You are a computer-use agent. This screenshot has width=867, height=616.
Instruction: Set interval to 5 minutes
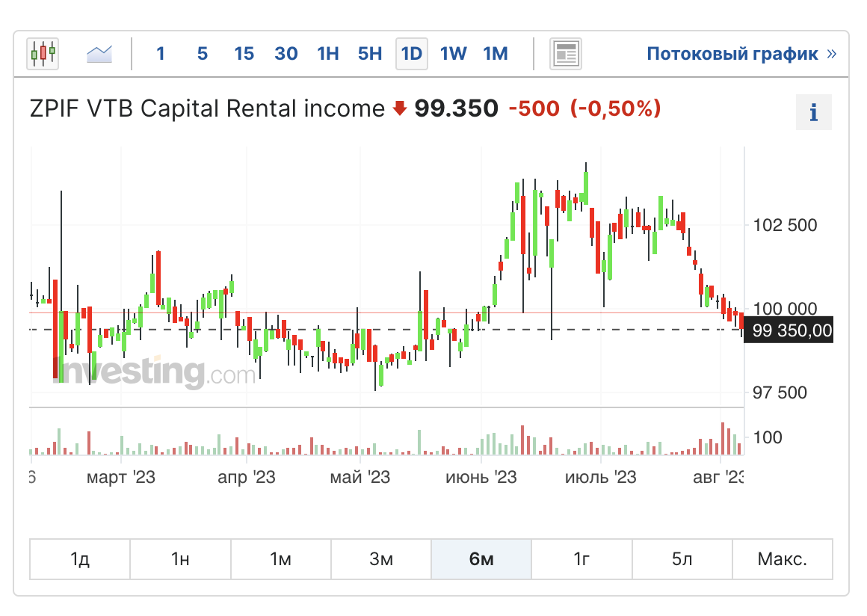[203, 54]
